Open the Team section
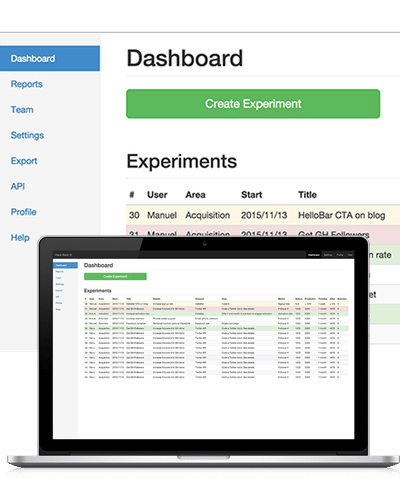This screenshot has width=400, height=479. [22, 110]
